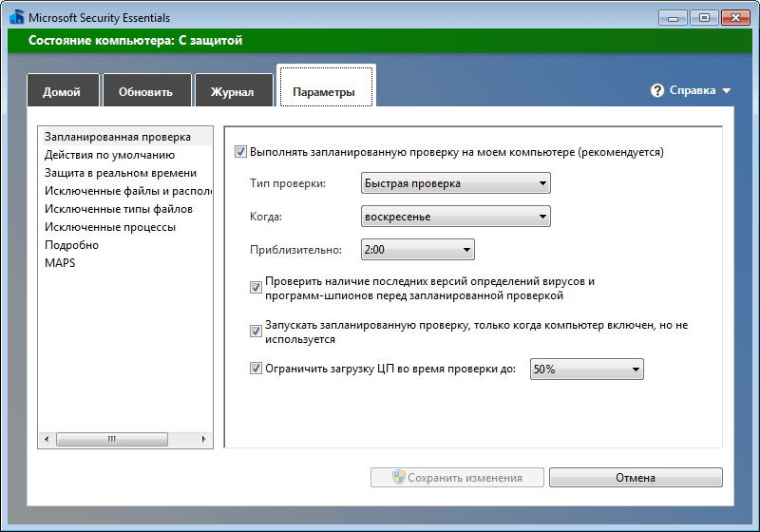
Task: Maximize the Security Essentials window
Action: coord(704,18)
